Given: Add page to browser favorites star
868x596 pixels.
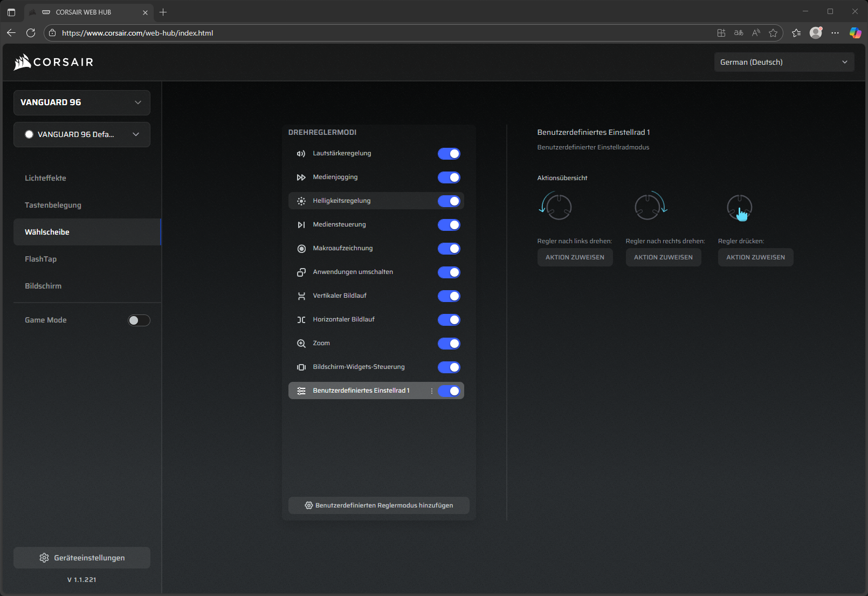Looking at the screenshot, I should [x=773, y=33].
